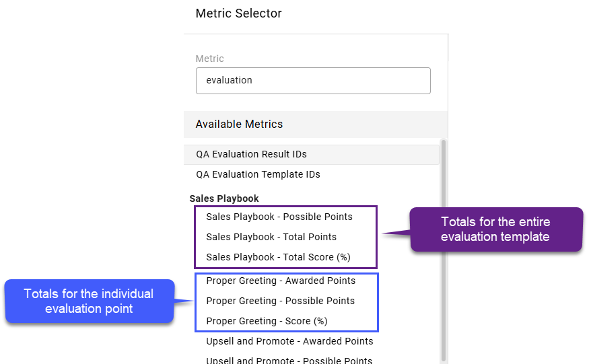This screenshot has width=591, height=364.
Task: Click the word evaluation in search box
Action: [x=229, y=80]
